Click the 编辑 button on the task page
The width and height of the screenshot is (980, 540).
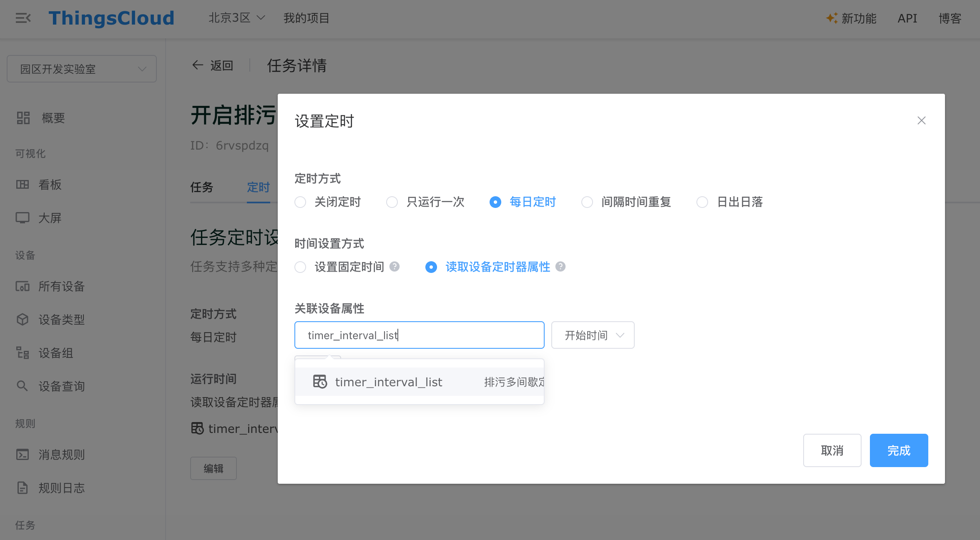pyautogui.click(x=214, y=468)
